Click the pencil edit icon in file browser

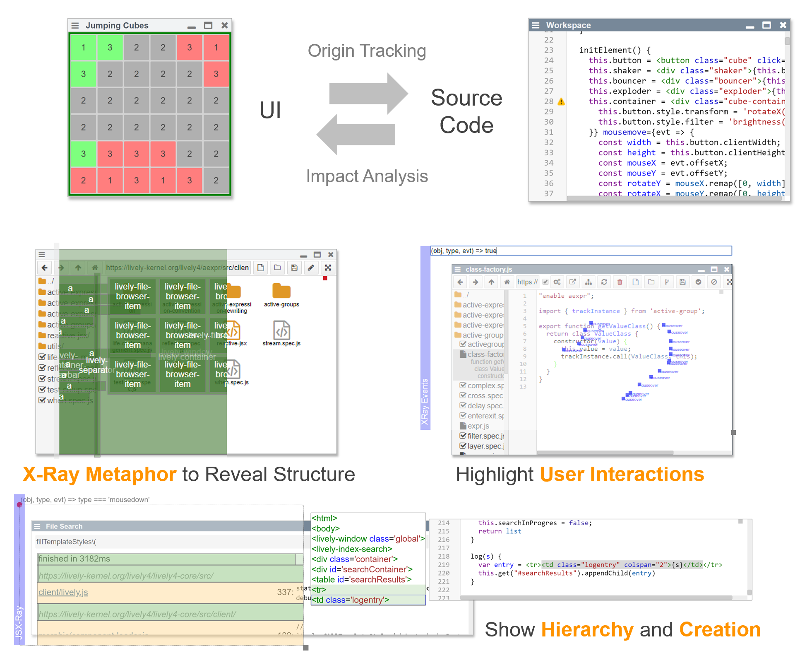(311, 268)
